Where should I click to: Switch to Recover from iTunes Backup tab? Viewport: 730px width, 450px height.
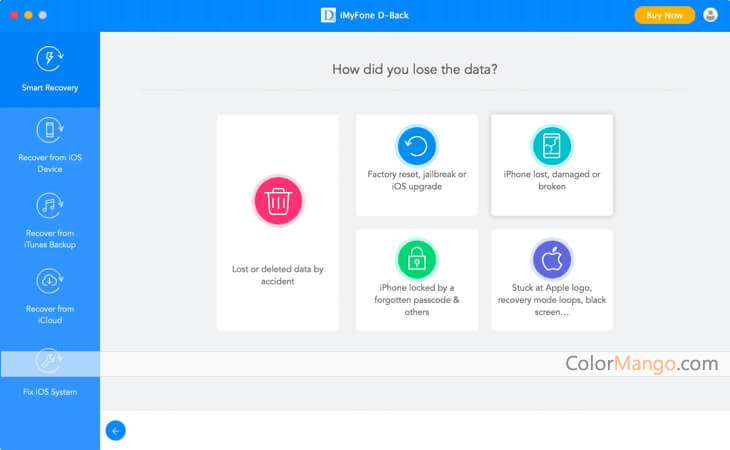[x=50, y=239]
